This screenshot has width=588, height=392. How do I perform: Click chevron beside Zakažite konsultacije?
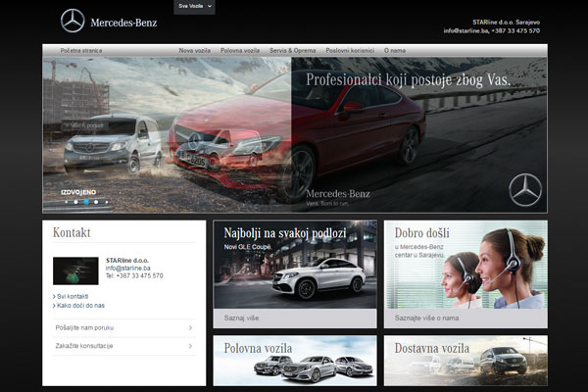(190, 346)
